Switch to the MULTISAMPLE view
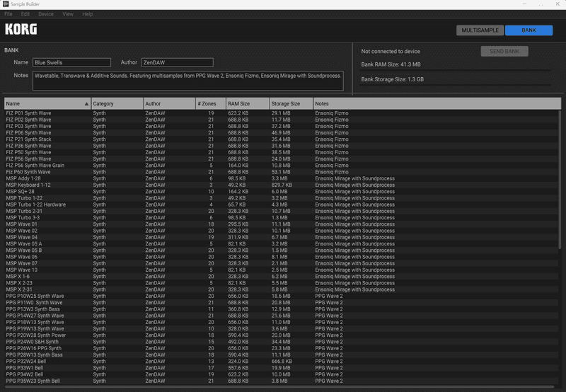Screen dimensions: 566x392 pos(480,30)
